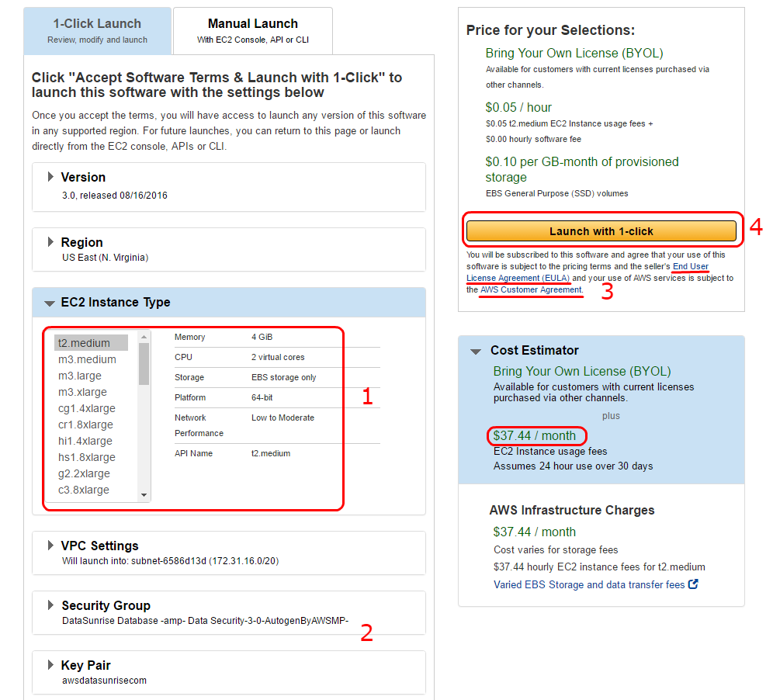Click the US East (N. Virginia) region text

pyautogui.click(x=105, y=258)
